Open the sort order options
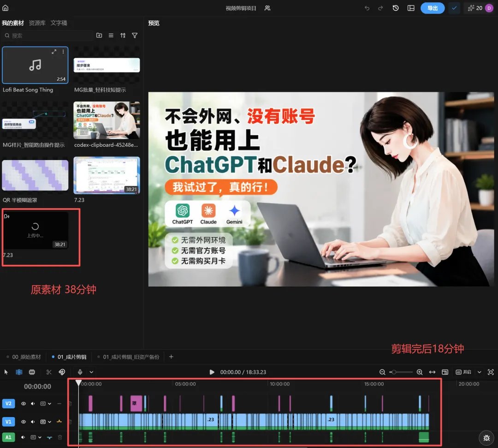Screen dimensions: 498x448 click(x=123, y=36)
